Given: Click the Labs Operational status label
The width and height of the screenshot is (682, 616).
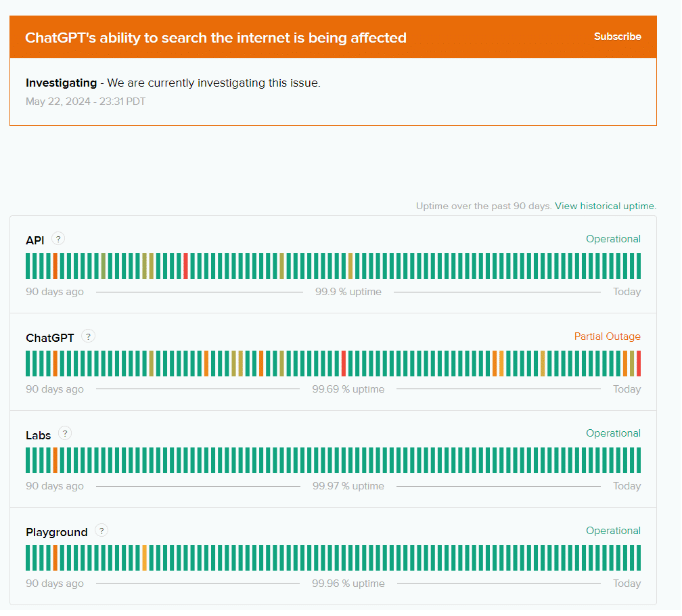Looking at the screenshot, I should coord(613,434).
